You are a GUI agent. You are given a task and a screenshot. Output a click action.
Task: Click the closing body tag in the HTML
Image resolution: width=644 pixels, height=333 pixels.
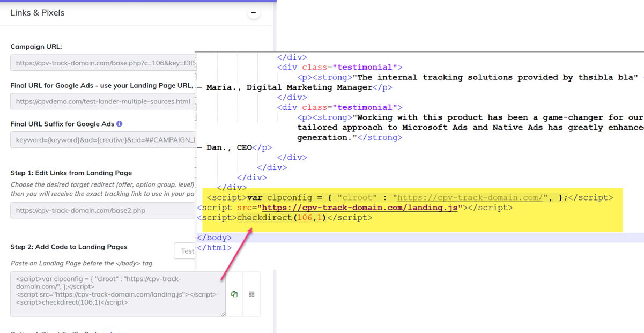coord(214,237)
